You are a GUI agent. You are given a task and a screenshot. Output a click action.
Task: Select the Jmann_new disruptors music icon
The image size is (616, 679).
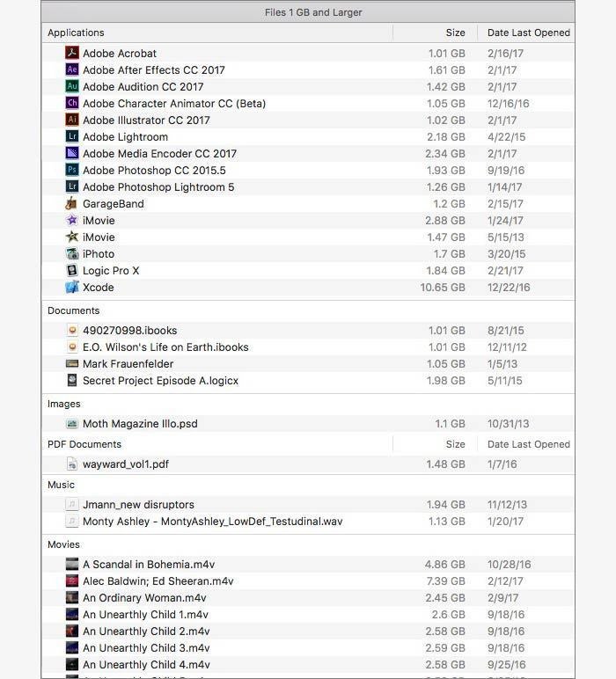(72, 504)
